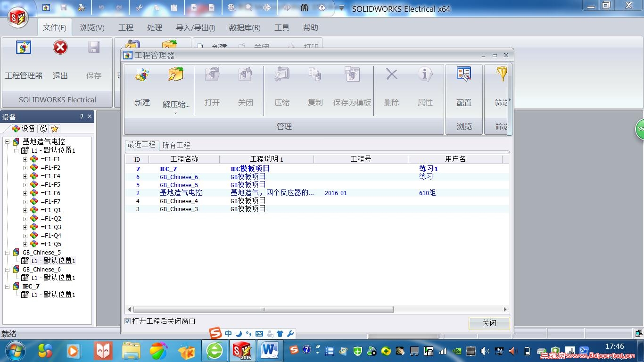Viewport: 644px width, 362px height.
Task: Click the 保存为模板 icon
Action: (x=352, y=74)
